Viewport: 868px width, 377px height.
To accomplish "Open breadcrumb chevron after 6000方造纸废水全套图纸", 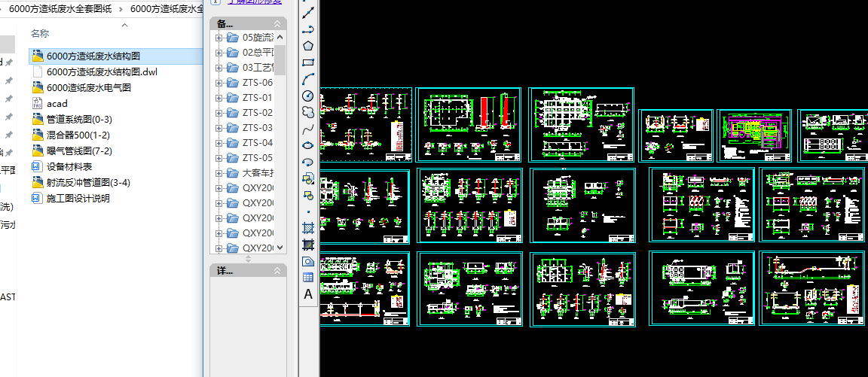I will click(x=120, y=9).
